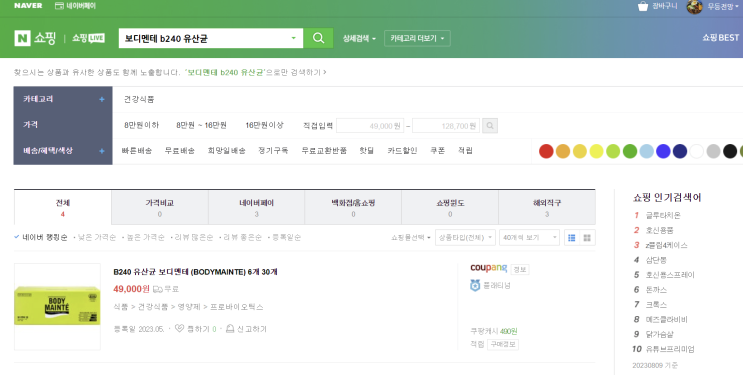This screenshot has height=375, width=743.
Task: Filter price 16만원이상
Action: [x=264, y=125]
